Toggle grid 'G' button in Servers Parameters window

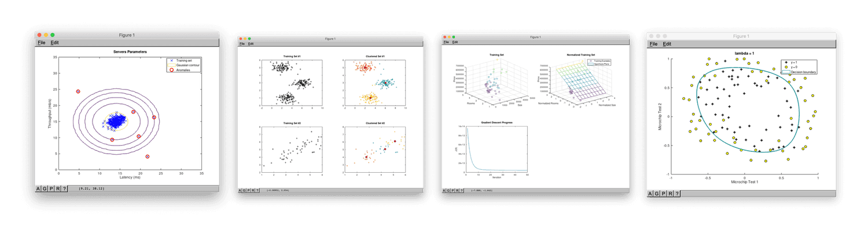pos(45,188)
